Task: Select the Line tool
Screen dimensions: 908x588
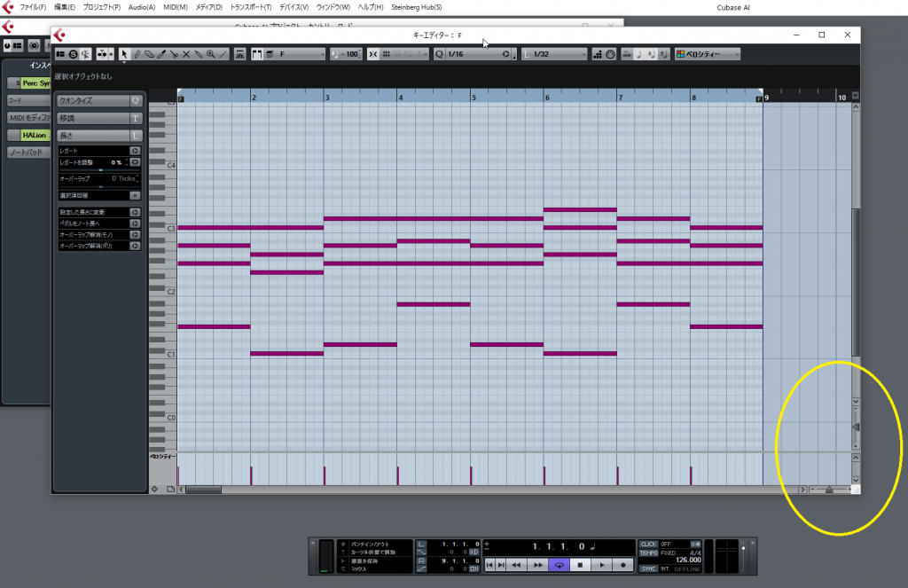Action: click(223, 54)
